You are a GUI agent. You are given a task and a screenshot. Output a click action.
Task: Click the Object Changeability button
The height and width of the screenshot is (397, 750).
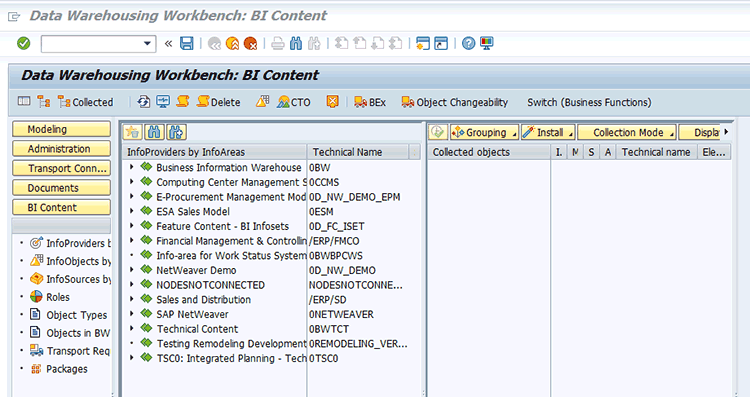coord(455,102)
